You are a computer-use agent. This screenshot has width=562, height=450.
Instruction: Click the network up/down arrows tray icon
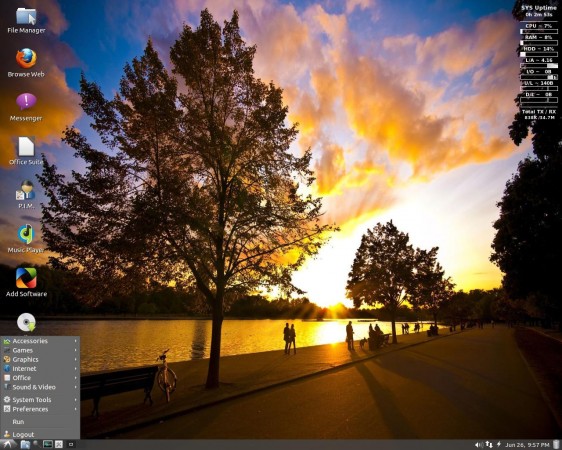click(x=489, y=444)
